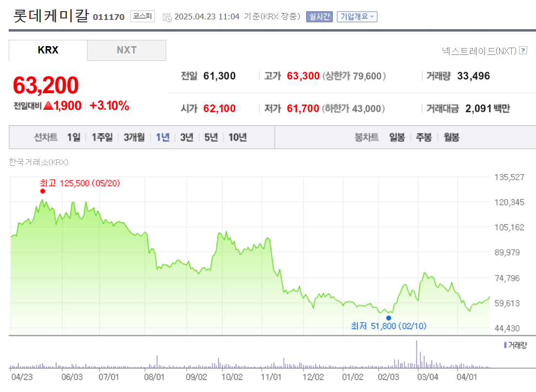
Task: Click the red 최고 125,500 high marker
Action: tap(42, 191)
